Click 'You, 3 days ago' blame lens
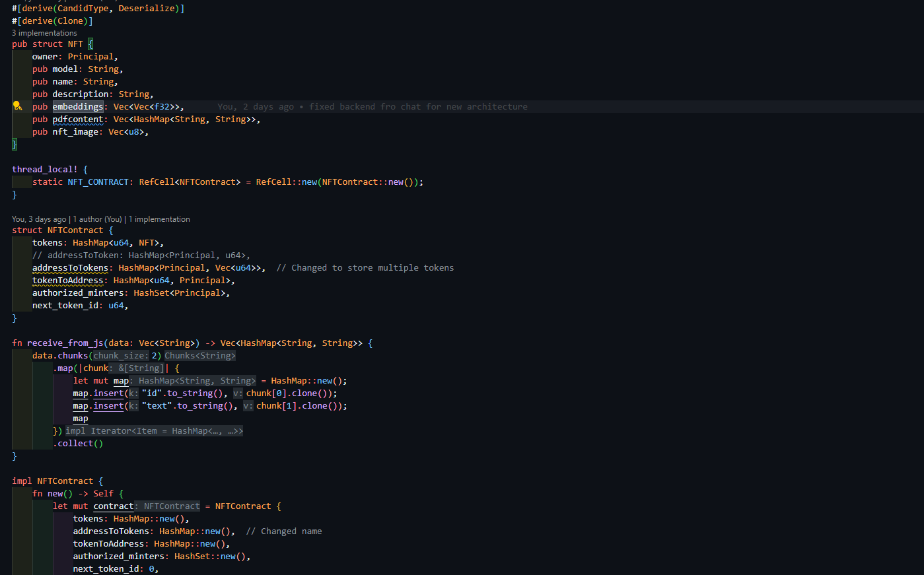924x575 pixels. (x=39, y=219)
